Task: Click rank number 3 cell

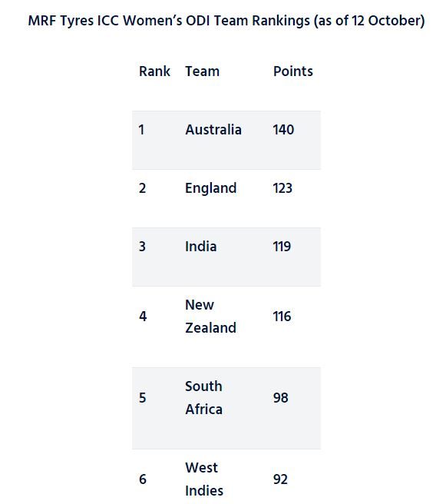Action: coord(142,247)
